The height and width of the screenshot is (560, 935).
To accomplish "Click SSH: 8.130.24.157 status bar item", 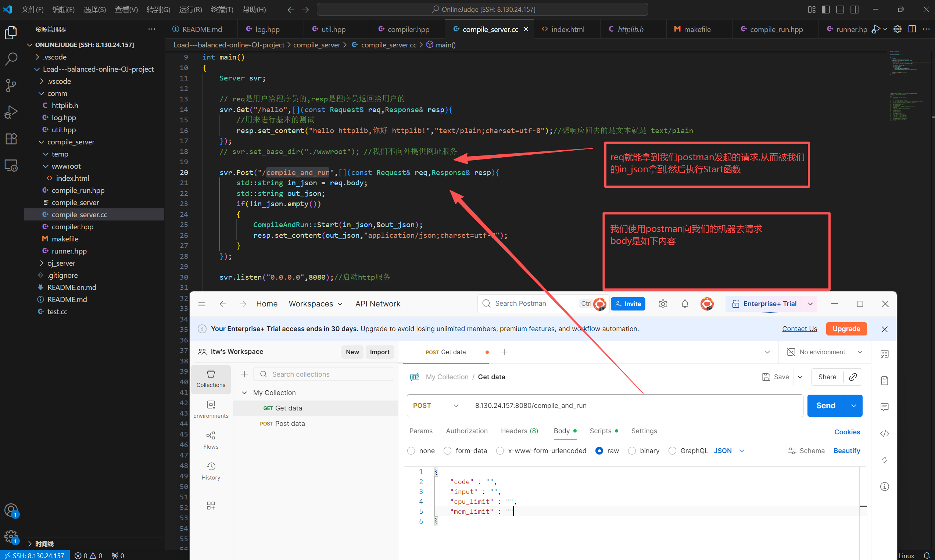I will 34,556.
